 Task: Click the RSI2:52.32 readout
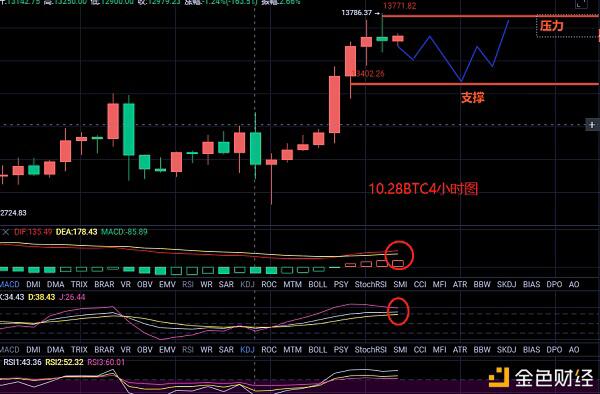point(64,362)
